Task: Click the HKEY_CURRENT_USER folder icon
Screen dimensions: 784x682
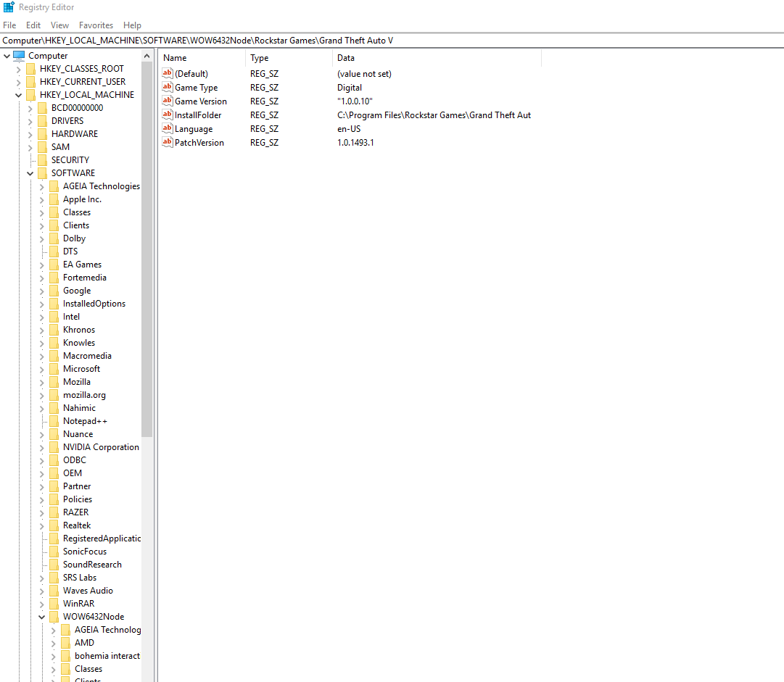Action: tap(31, 81)
